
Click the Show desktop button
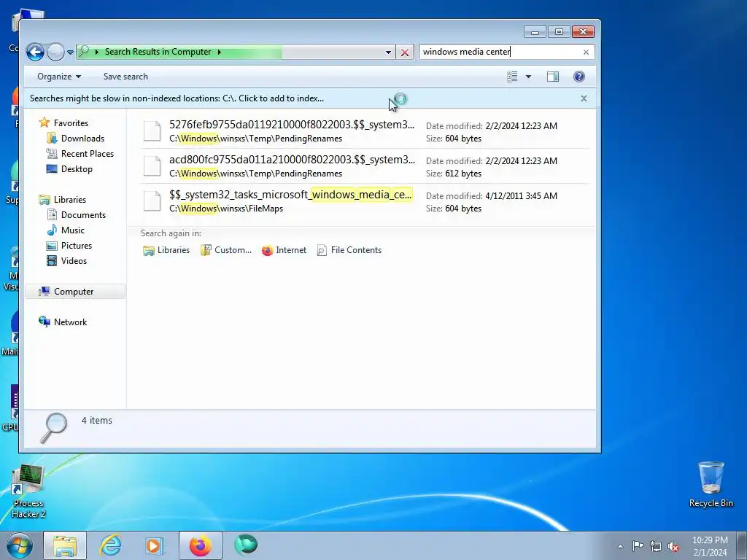(x=742, y=545)
